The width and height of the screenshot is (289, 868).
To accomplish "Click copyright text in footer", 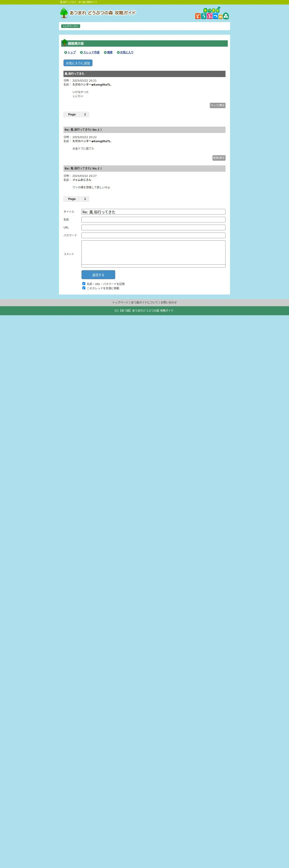I will tap(144, 311).
